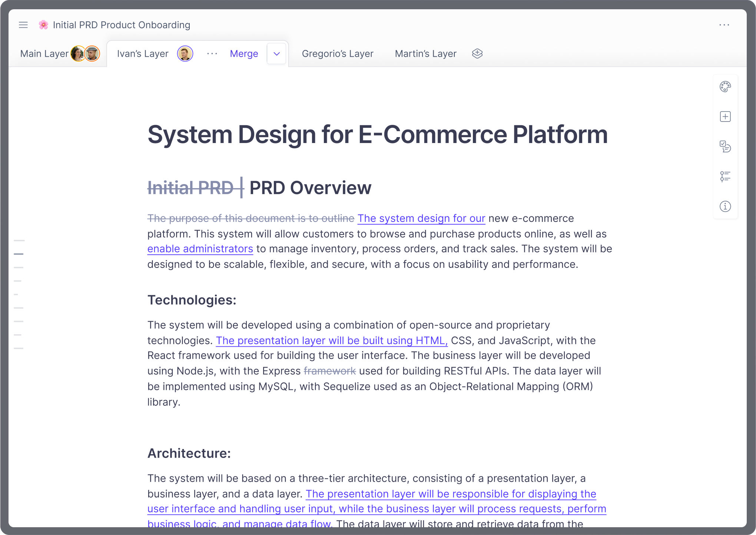The width and height of the screenshot is (756, 535).
Task: Click the add new layer icon
Action: click(477, 54)
